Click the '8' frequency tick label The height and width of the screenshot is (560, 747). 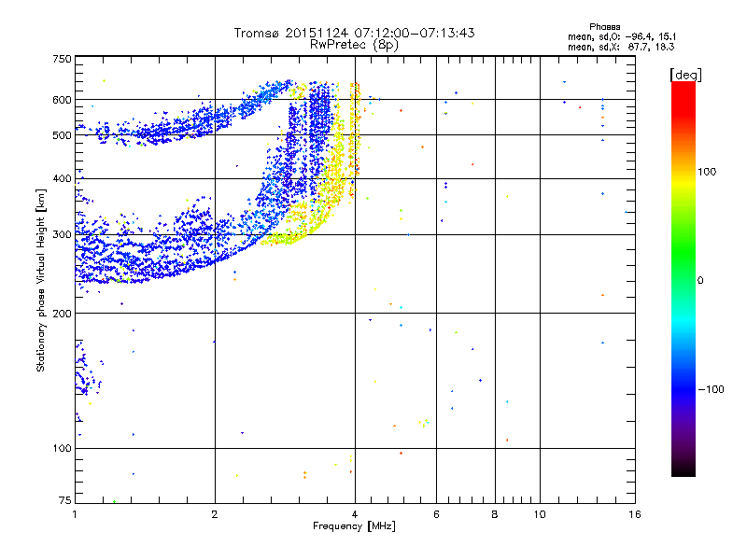495,514
